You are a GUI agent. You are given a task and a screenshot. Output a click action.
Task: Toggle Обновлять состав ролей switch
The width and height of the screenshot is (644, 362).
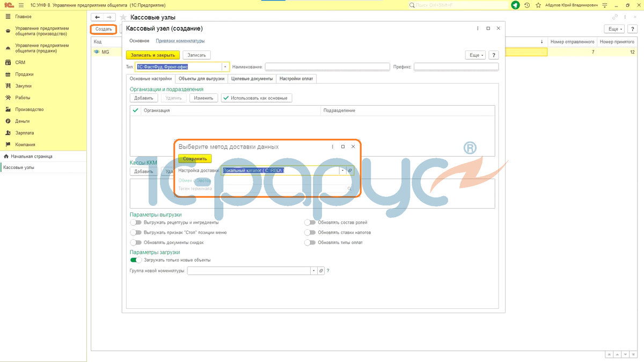[x=310, y=222]
